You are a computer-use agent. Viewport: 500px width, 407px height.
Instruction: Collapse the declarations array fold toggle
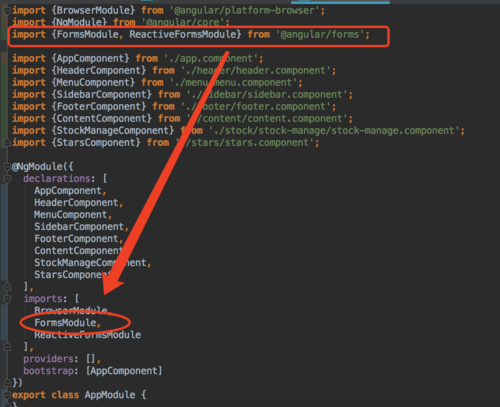[x=7, y=179]
